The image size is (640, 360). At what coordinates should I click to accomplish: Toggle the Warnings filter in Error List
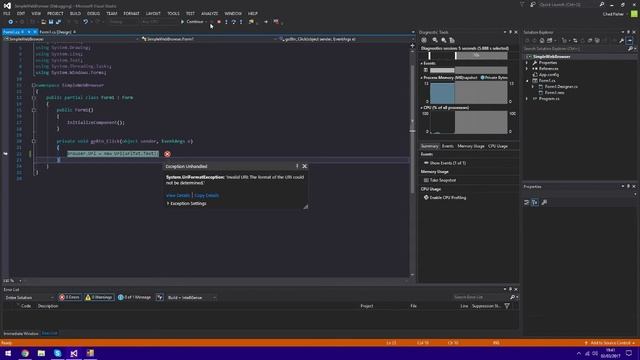coord(98,298)
